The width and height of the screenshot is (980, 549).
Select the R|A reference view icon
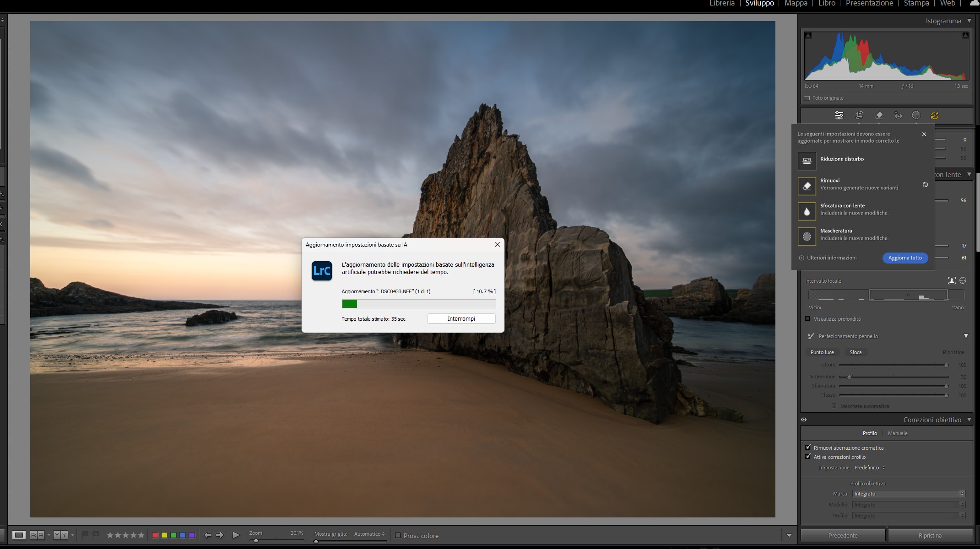click(37, 535)
